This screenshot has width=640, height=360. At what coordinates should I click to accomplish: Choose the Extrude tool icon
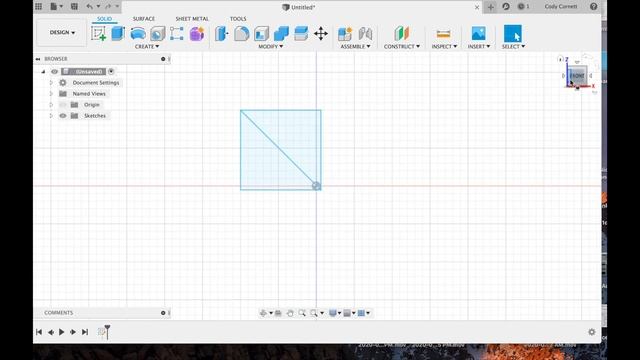click(118, 33)
